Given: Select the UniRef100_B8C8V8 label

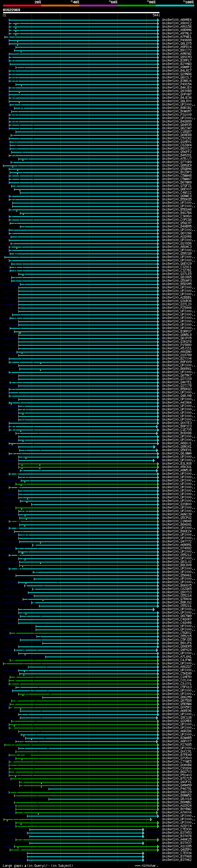Looking at the screenshot, I should (x=177, y=565).
